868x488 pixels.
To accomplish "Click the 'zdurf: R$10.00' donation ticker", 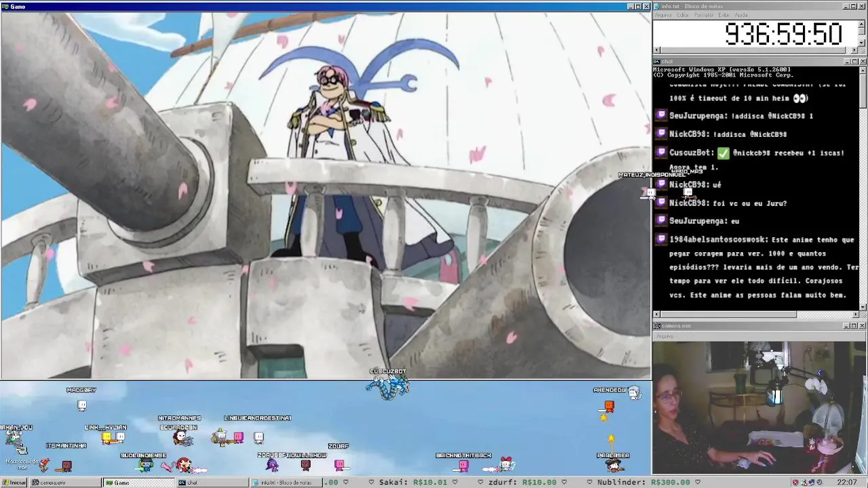I will click(x=521, y=482).
